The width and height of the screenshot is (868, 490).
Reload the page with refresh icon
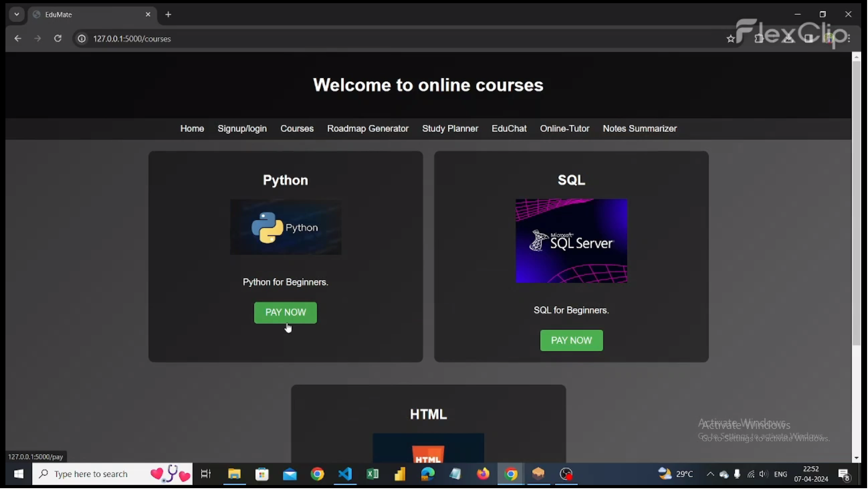coord(58,39)
